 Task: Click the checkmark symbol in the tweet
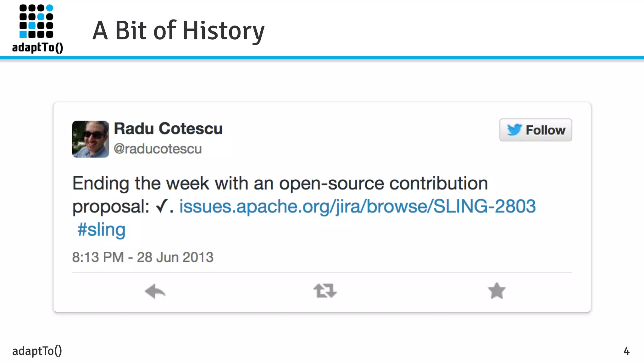(162, 206)
